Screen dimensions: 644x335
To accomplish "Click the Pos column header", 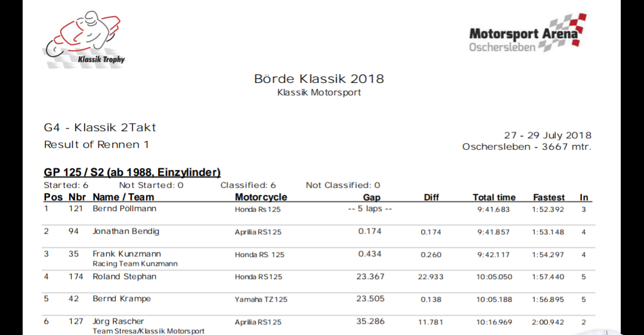I will tap(52, 197).
